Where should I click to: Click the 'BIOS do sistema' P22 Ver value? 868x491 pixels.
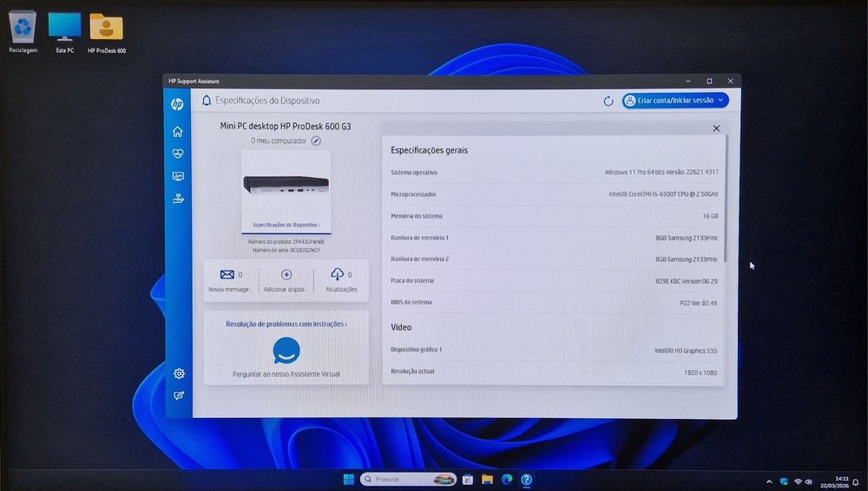click(x=699, y=304)
